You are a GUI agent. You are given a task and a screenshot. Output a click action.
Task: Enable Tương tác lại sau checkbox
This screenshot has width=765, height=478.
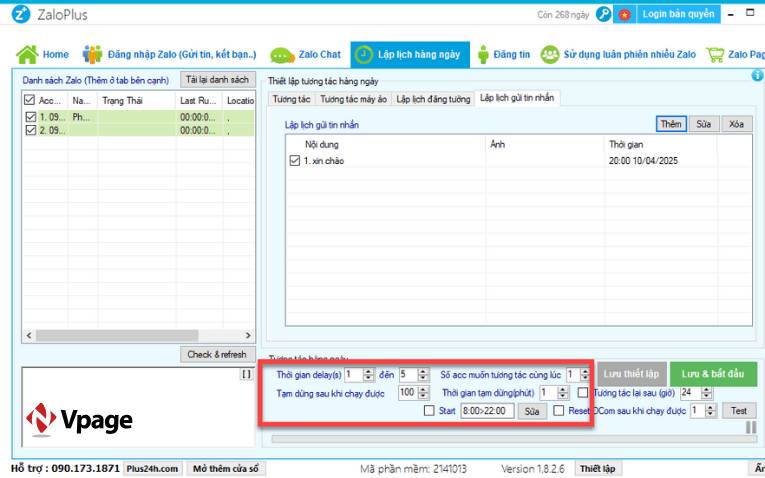tap(583, 393)
